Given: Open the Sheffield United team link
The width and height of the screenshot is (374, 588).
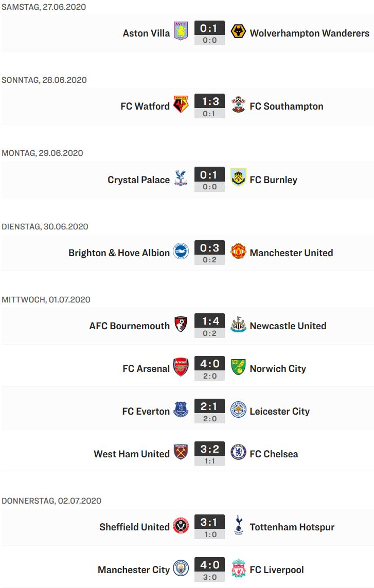Looking at the screenshot, I should [x=134, y=527].
